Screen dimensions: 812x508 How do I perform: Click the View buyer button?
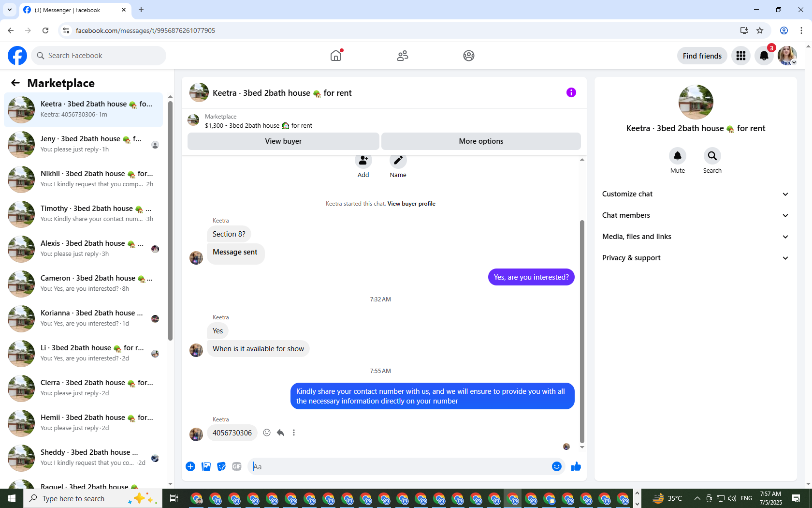point(283,141)
